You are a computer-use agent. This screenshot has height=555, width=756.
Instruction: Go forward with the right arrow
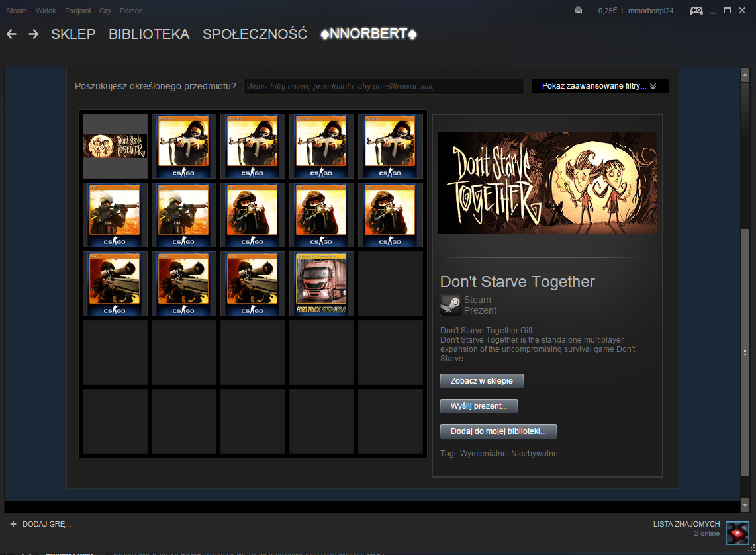click(33, 34)
